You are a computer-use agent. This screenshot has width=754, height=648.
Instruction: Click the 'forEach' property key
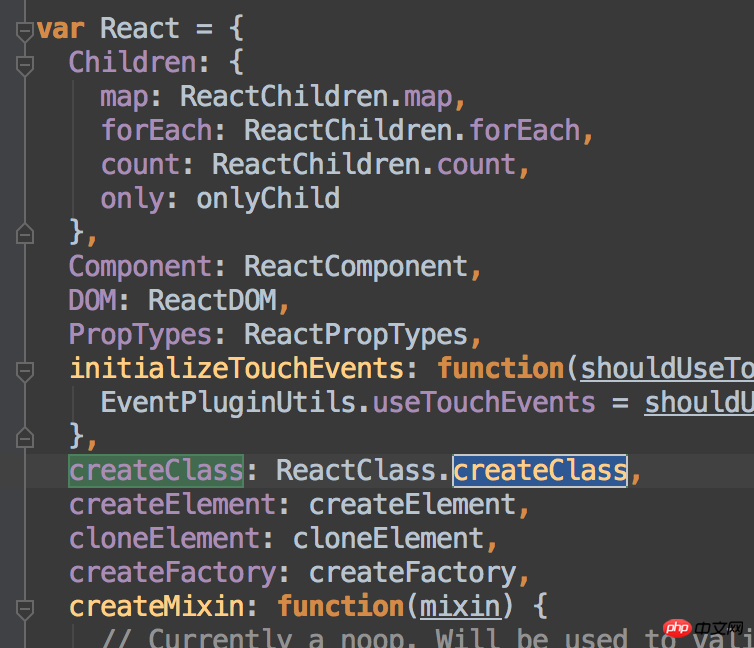click(156, 131)
